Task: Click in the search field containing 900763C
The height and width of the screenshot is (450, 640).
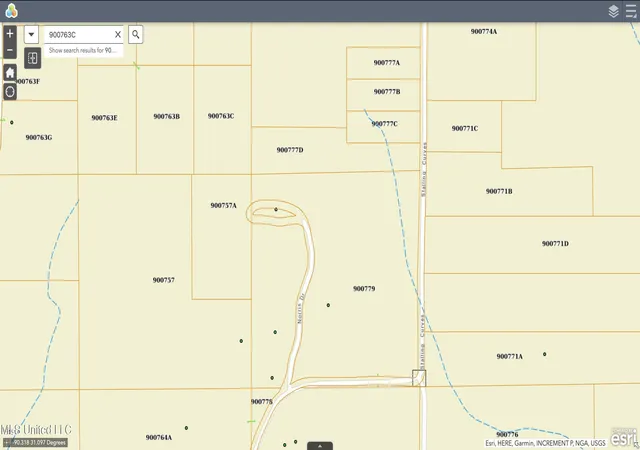Action: (x=79, y=35)
